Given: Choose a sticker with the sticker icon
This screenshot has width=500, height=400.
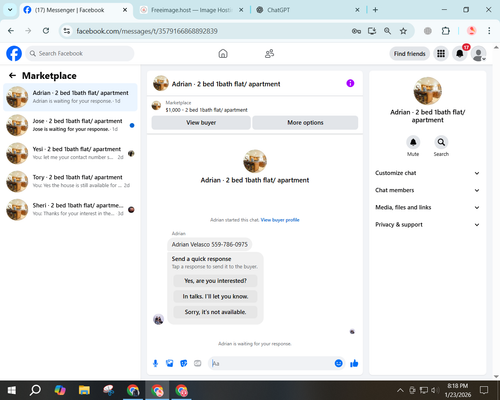Looking at the screenshot, I should click(184, 363).
